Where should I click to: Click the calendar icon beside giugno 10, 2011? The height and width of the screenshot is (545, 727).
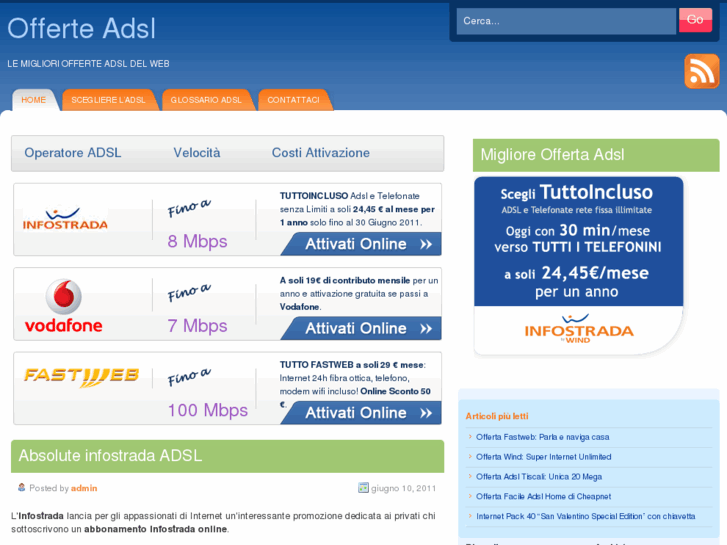(x=363, y=487)
